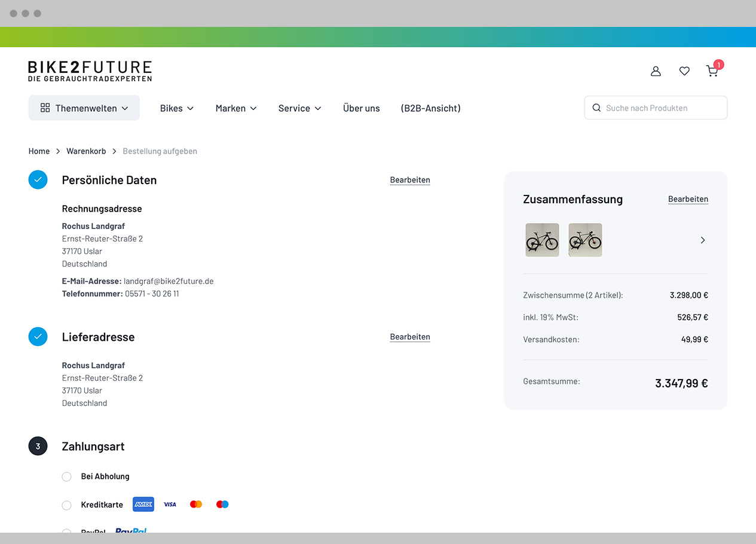The width and height of the screenshot is (756, 544).
Task: Open the Über uns menu item
Action: 362,108
